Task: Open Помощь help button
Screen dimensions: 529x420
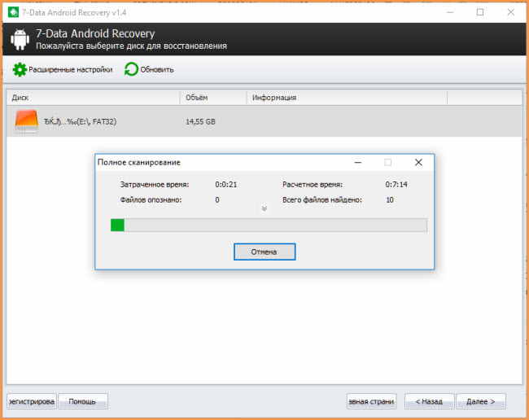Action: 83,401
